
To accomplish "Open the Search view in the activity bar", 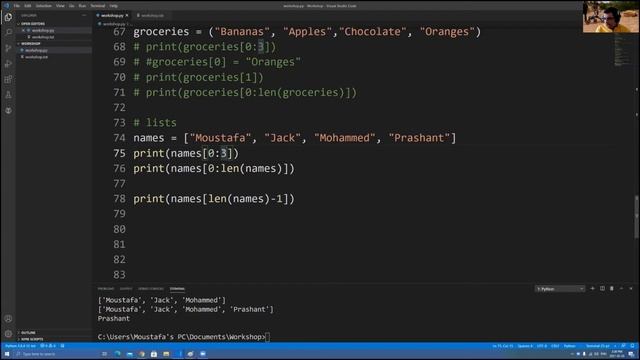I will click(x=8, y=32).
